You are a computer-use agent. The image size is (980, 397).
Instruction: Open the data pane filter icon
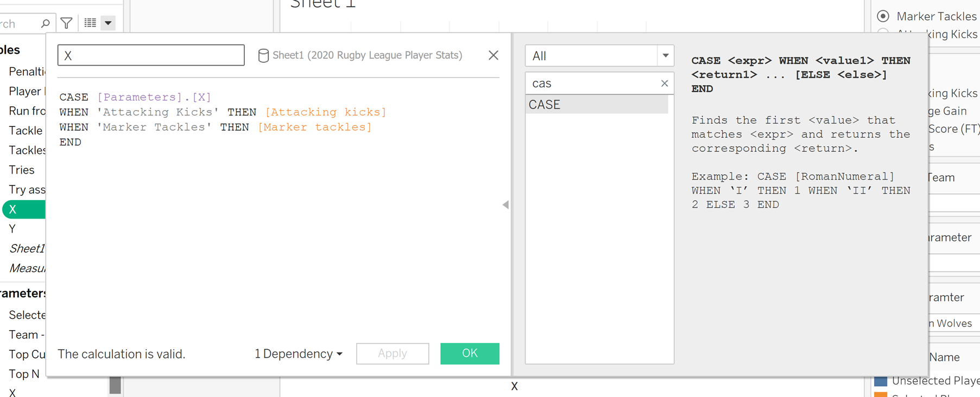click(x=67, y=23)
